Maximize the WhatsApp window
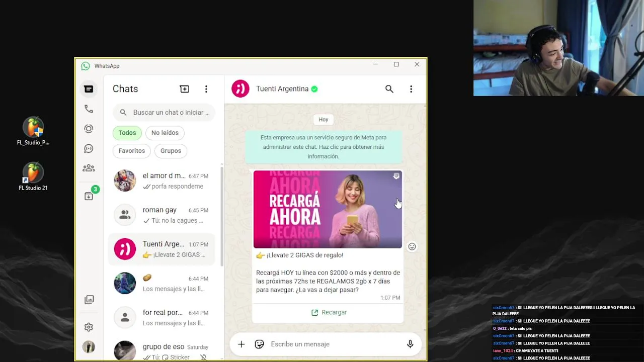Viewport: 644px width, 362px height. (x=396, y=64)
